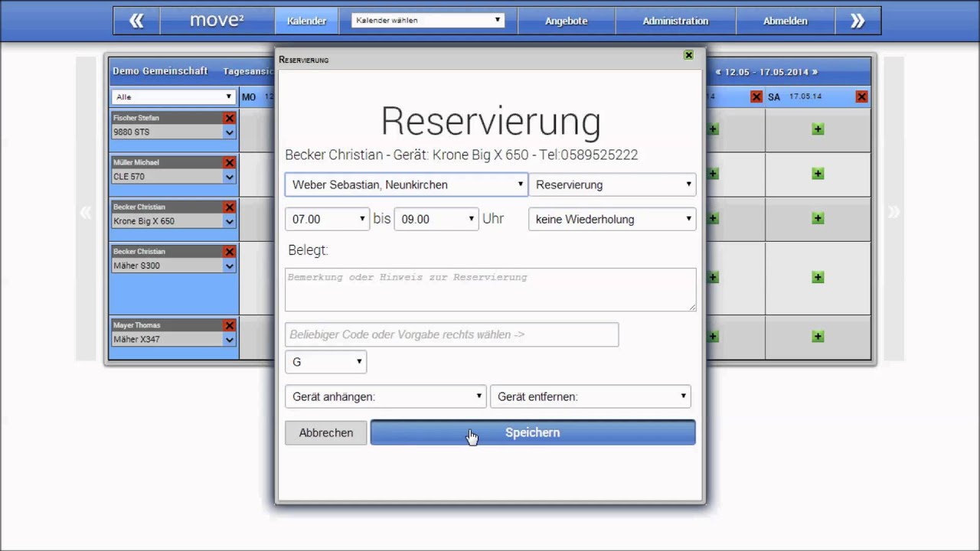
Task: Open the Gerät entfernen dropdown
Action: click(590, 396)
